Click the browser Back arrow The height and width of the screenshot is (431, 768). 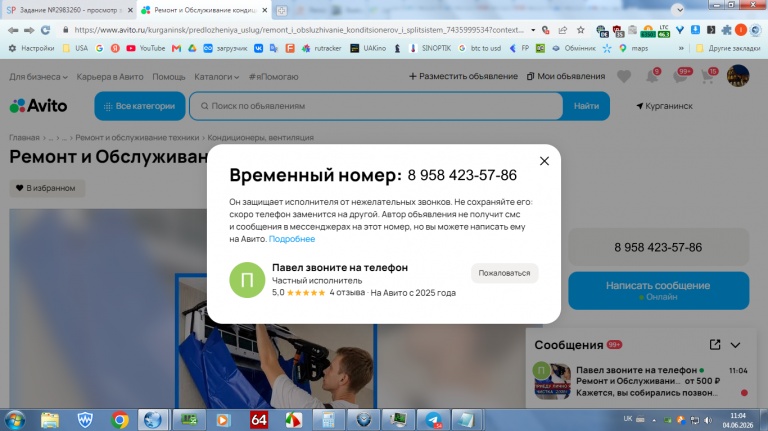tap(13, 30)
